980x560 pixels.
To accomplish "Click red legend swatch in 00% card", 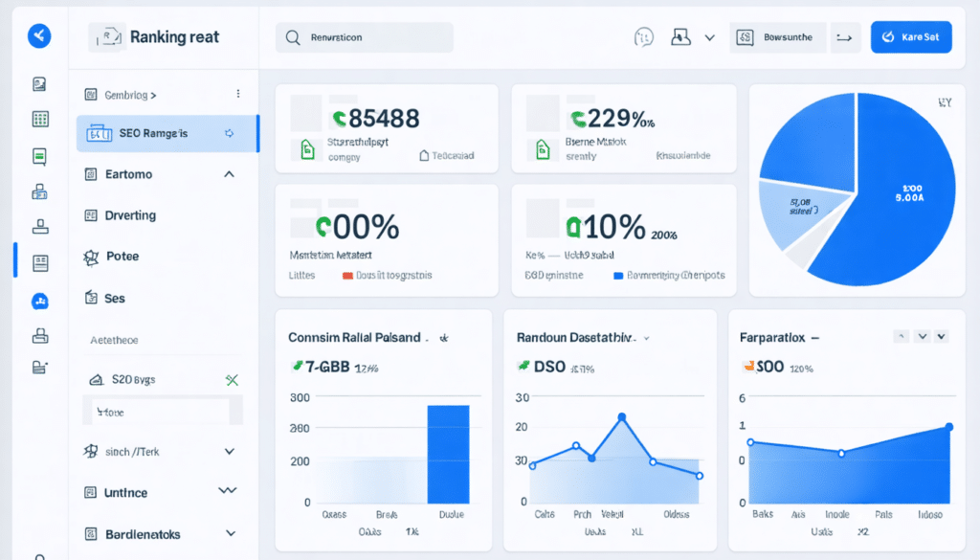I will pos(347,276).
